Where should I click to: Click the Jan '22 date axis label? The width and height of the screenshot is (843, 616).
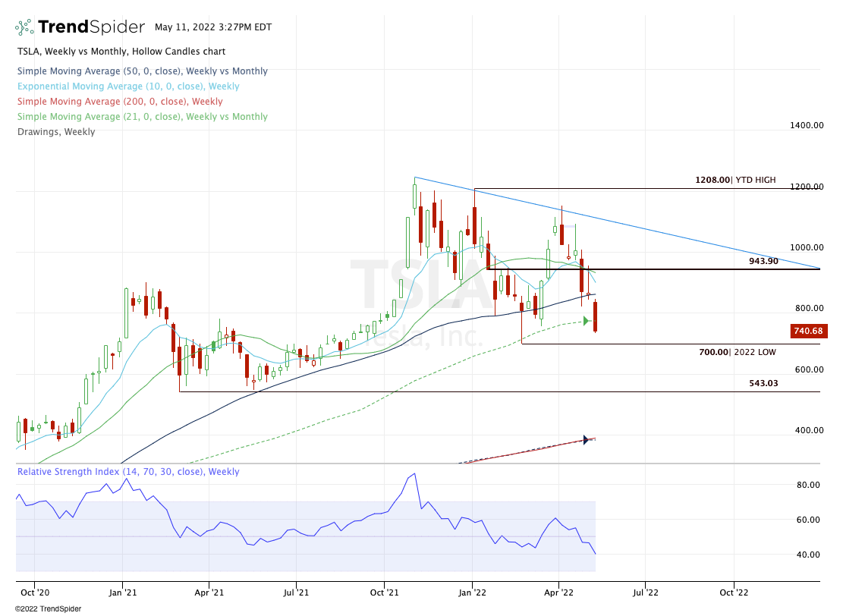click(472, 592)
